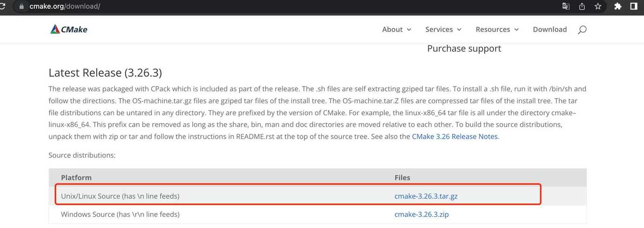Click the padlock site info icon
This screenshot has height=228, width=644.
[20, 7]
